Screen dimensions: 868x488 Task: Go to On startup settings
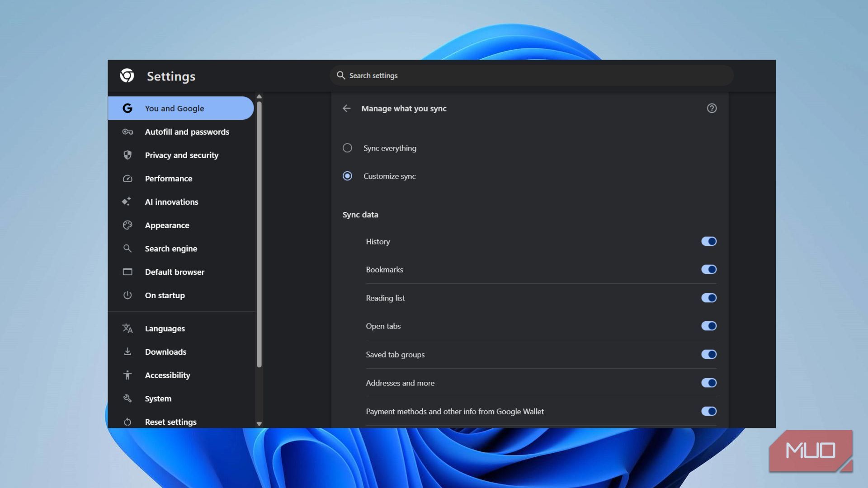click(x=181, y=295)
